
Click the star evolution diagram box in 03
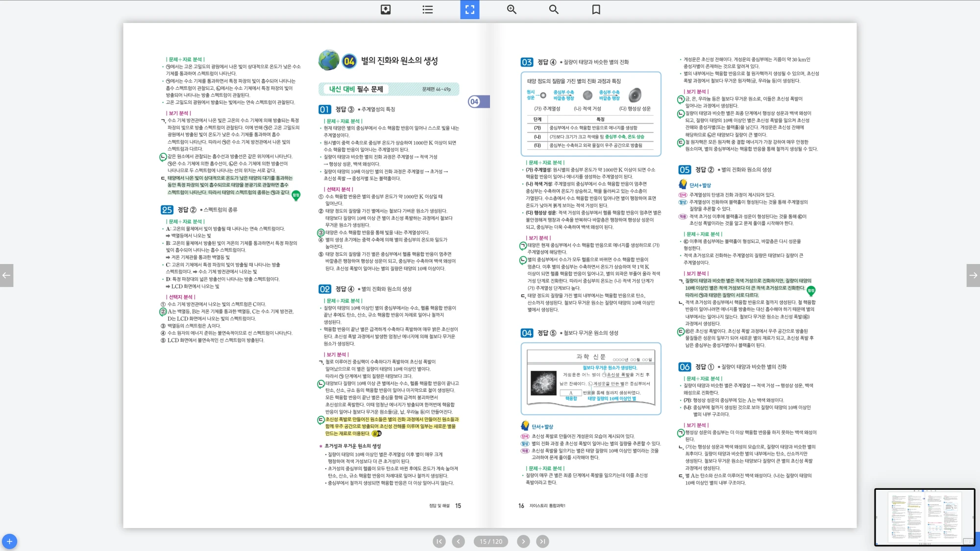coord(590,114)
